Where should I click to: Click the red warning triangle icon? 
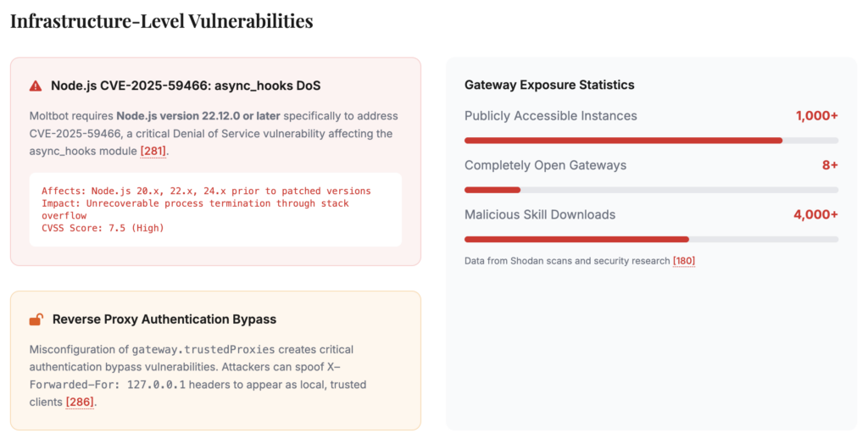(x=36, y=86)
